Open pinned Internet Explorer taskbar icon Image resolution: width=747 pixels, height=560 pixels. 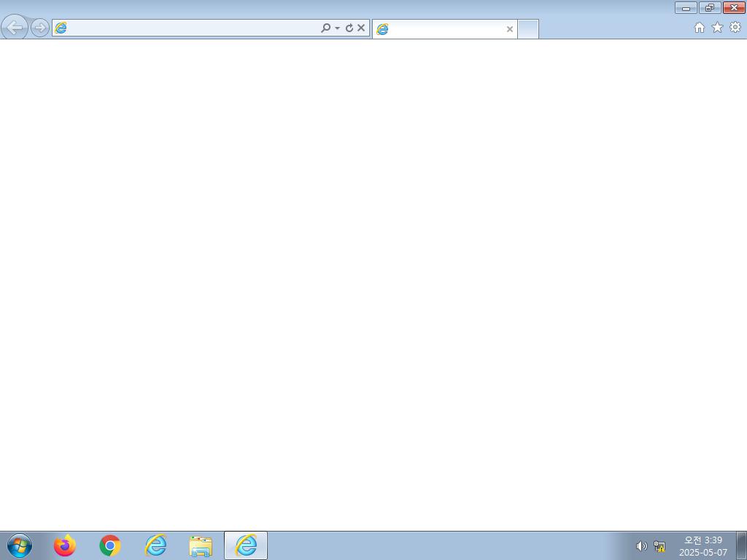155,545
